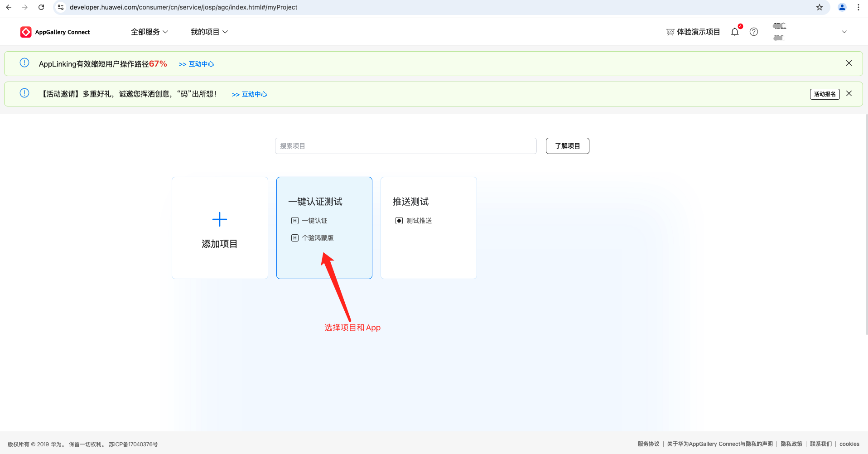Click the info icon on 活动邀请 banner
The image size is (868, 454).
pyautogui.click(x=24, y=93)
